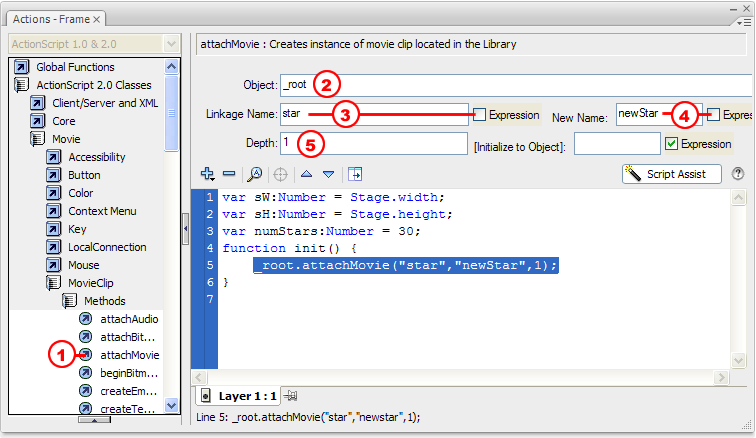Select the Layer 1 : 1 script tab
Screen dimensions: 756x438
coord(240,396)
